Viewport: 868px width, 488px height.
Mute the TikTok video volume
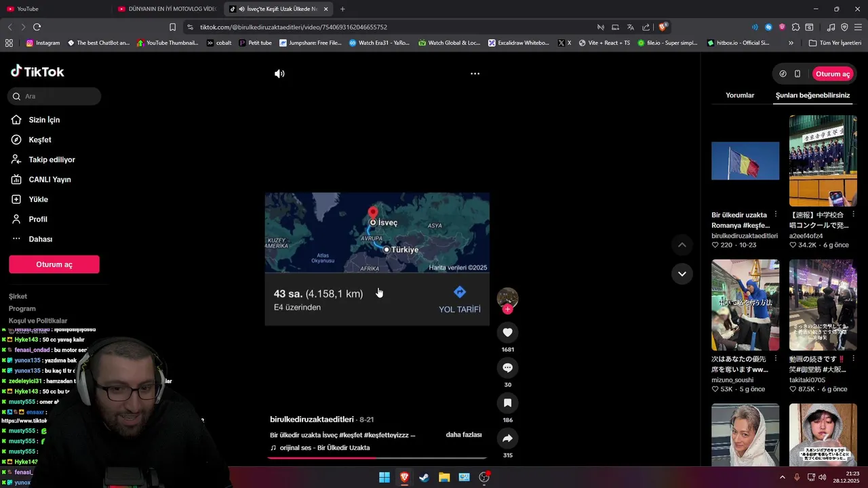tap(279, 74)
